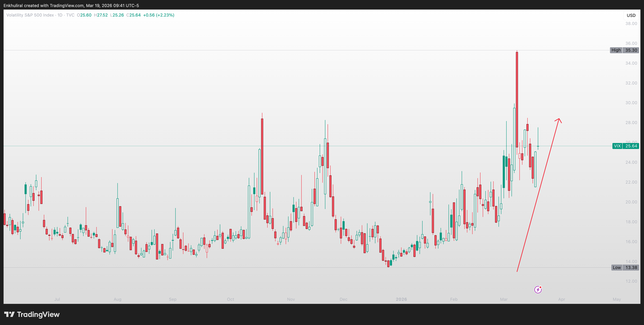Click the 1D interval in chart legend
Screen dimensions: 644x325
coord(60,15)
